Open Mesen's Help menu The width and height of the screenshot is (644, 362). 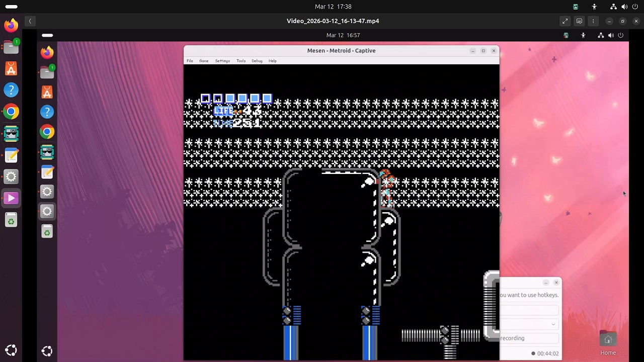point(273,61)
